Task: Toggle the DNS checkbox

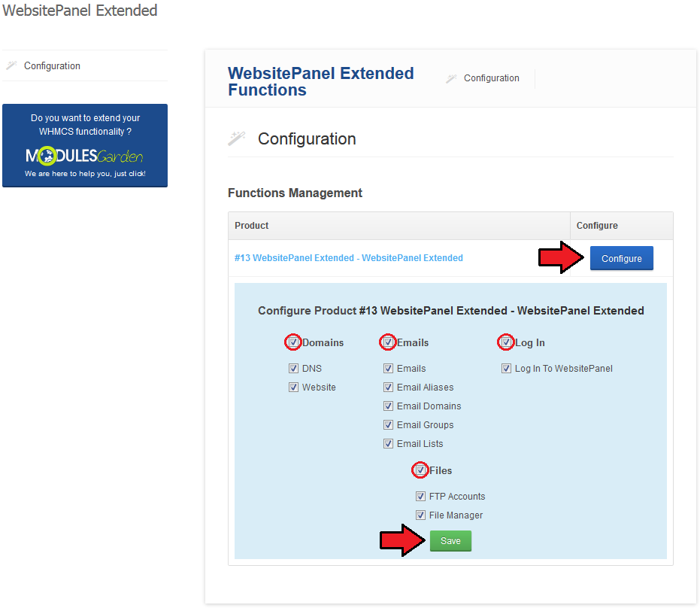Action: [x=293, y=369]
